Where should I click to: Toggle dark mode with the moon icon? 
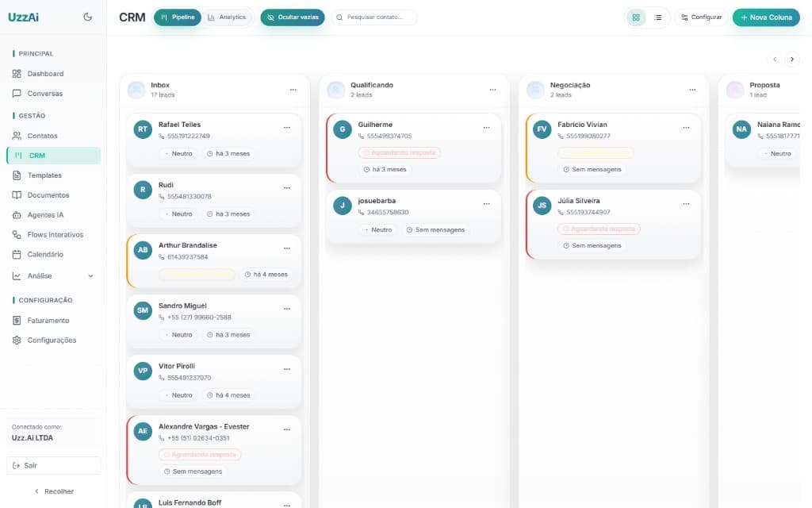pos(87,17)
